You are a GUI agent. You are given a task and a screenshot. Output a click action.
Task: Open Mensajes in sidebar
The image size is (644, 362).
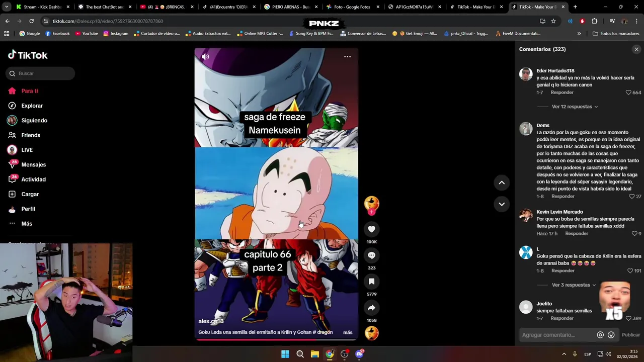33,165
